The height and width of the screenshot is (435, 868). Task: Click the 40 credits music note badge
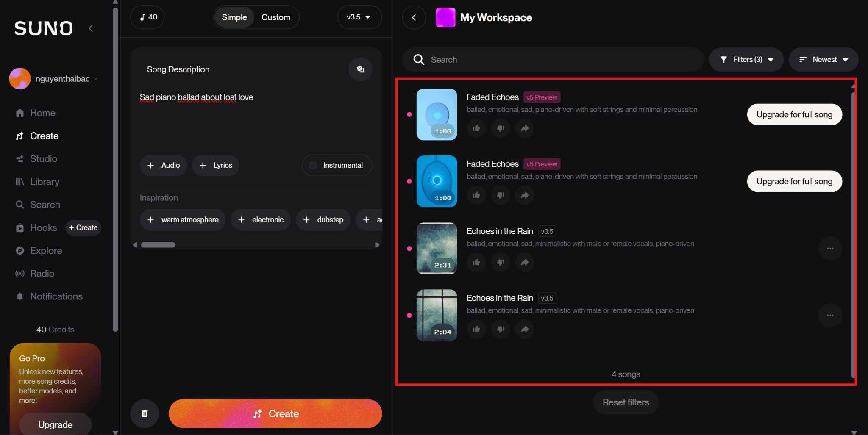tap(147, 17)
